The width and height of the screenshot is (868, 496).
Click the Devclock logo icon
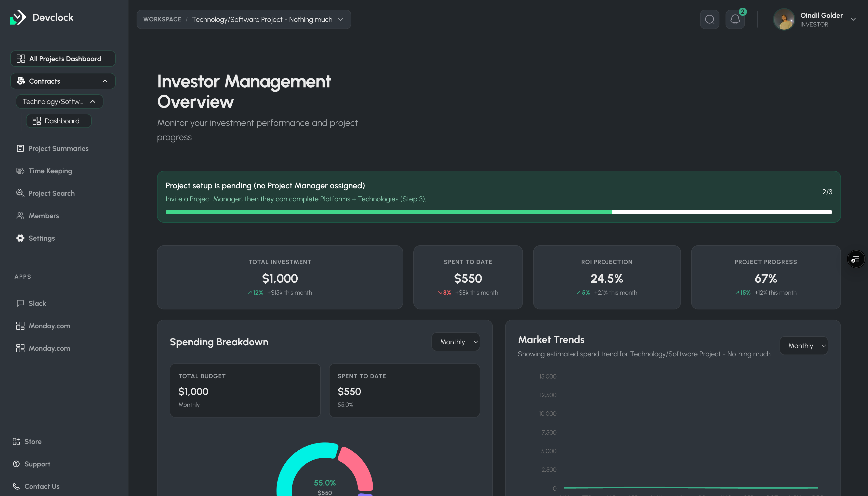click(18, 17)
